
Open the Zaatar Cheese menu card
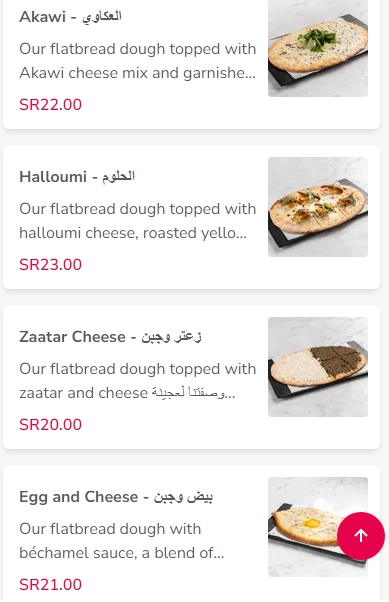point(192,377)
